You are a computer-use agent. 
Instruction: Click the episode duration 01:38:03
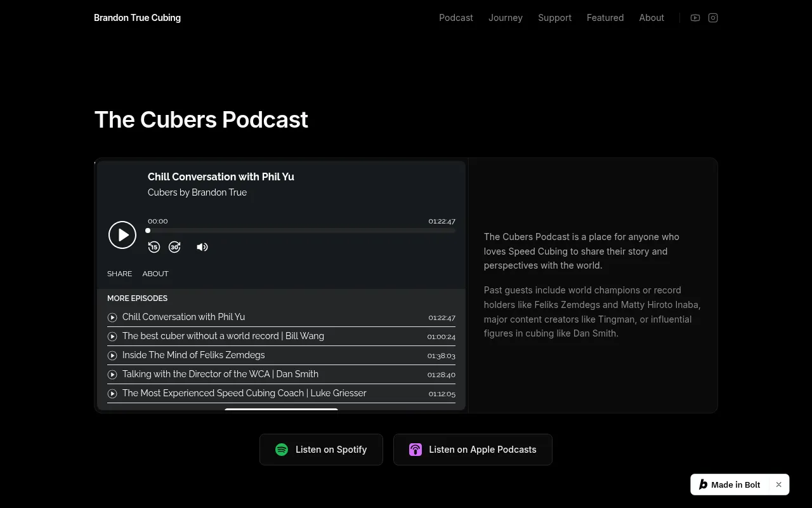click(x=441, y=356)
